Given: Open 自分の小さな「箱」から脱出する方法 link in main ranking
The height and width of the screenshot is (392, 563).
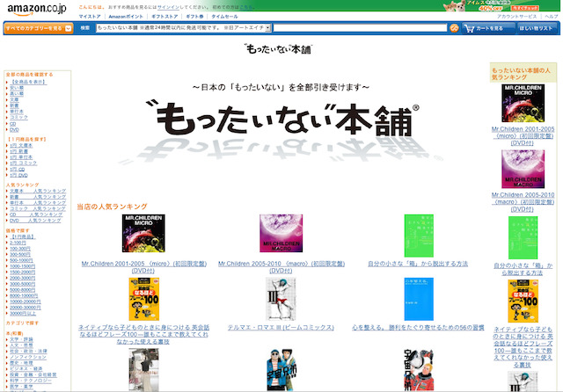Looking at the screenshot, I should (418, 264).
